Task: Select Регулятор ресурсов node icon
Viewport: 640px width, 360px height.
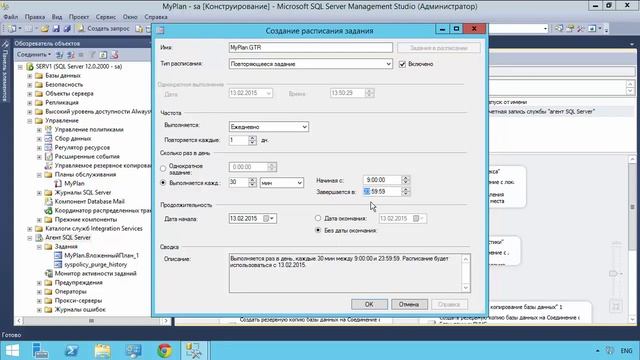Action: coord(49,147)
